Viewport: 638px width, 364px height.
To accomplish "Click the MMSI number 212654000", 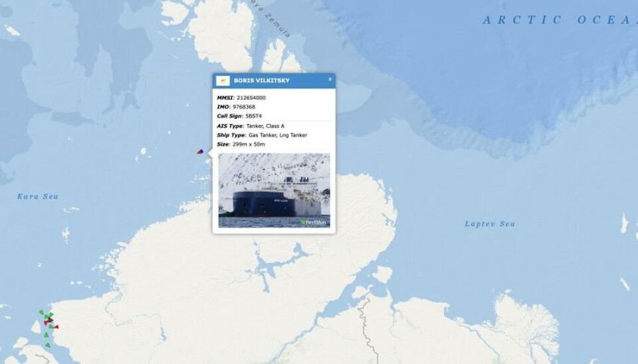I will 251,98.
